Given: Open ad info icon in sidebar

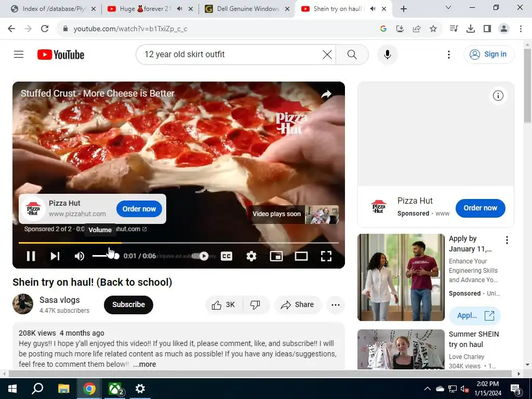Looking at the screenshot, I should pos(498,96).
